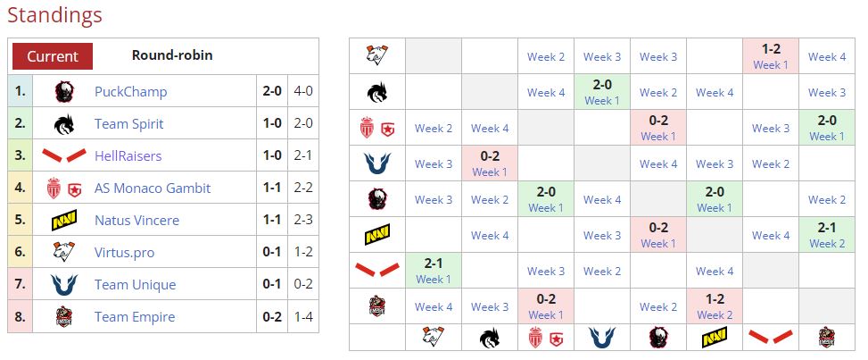Click the green 2-1 Week 2 cell in Natus Vincere row

[x=827, y=235]
